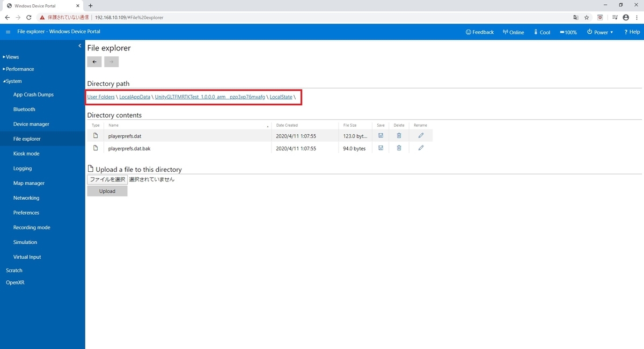Bookmark this page star icon
The image size is (644, 349).
pyautogui.click(x=588, y=17)
